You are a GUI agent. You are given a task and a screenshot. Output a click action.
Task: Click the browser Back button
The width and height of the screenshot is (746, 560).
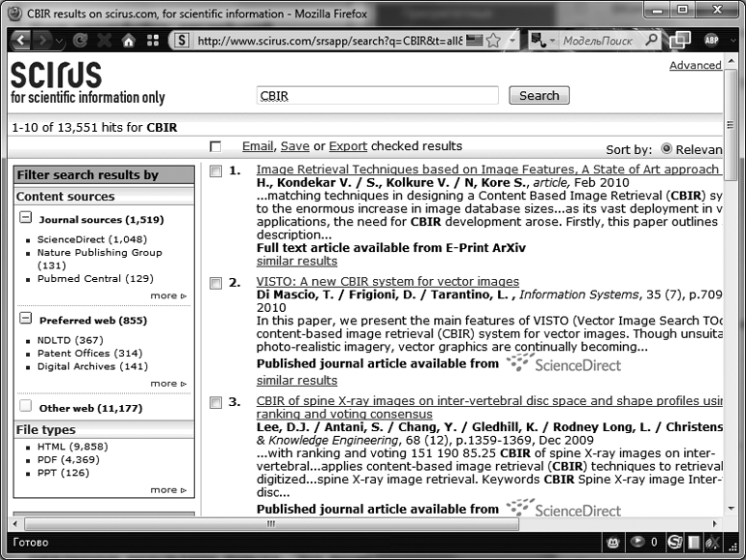pos(20,41)
